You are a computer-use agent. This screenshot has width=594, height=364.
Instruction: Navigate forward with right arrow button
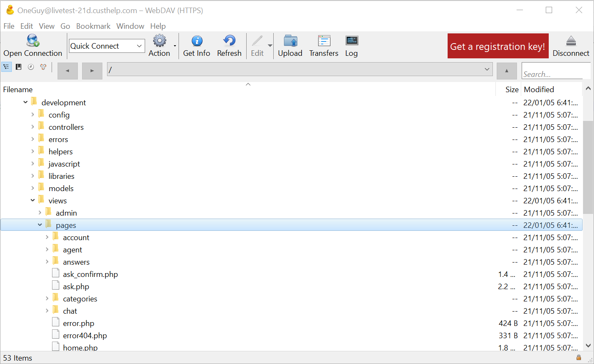pyautogui.click(x=92, y=71)
